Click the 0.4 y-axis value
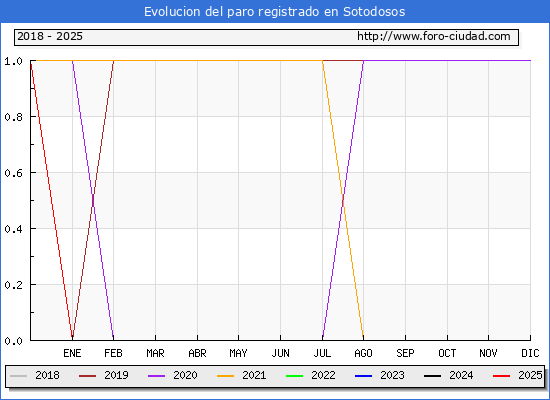The image size is (550, 400). click(x=13, y=229)
